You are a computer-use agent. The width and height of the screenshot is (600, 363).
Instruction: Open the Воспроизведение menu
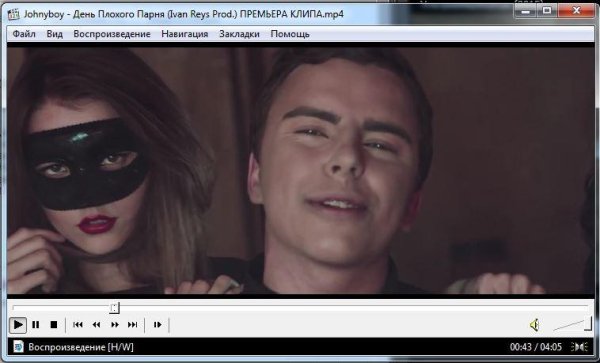[x=112, y=34]
